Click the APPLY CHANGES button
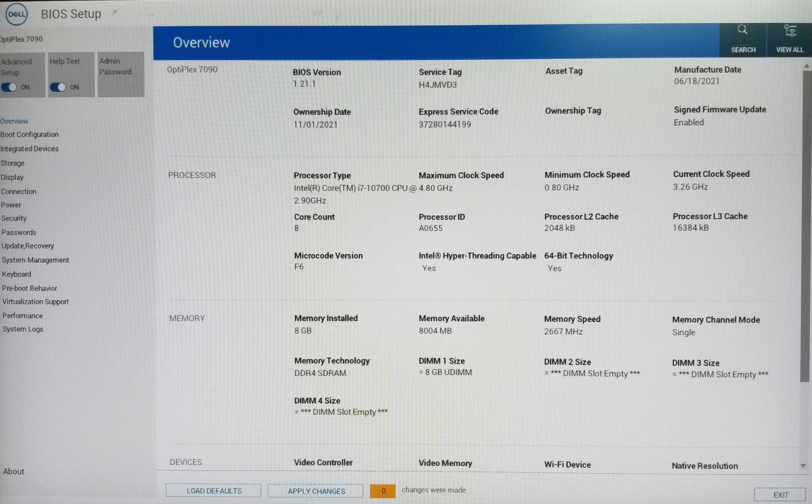This screenshot has height=504, width=812. (315, 490)
